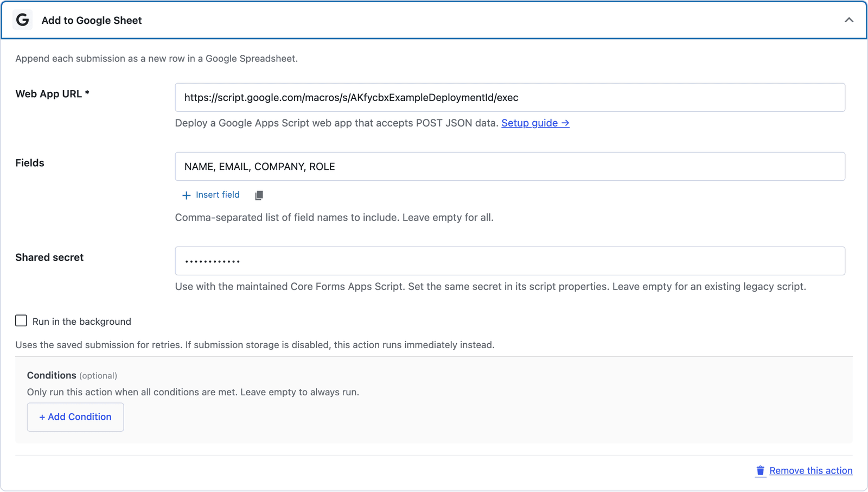This screenshot has height=492, width=868.
Task: Click the Run in the background label
Action: tap(82, 321)
